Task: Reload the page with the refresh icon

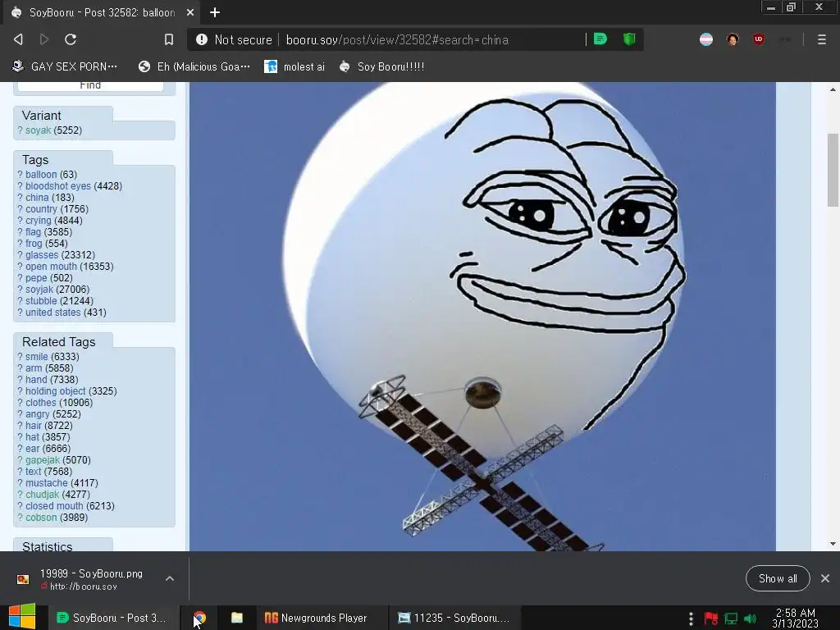Action: pyautogui.click(x=71, y=39)
